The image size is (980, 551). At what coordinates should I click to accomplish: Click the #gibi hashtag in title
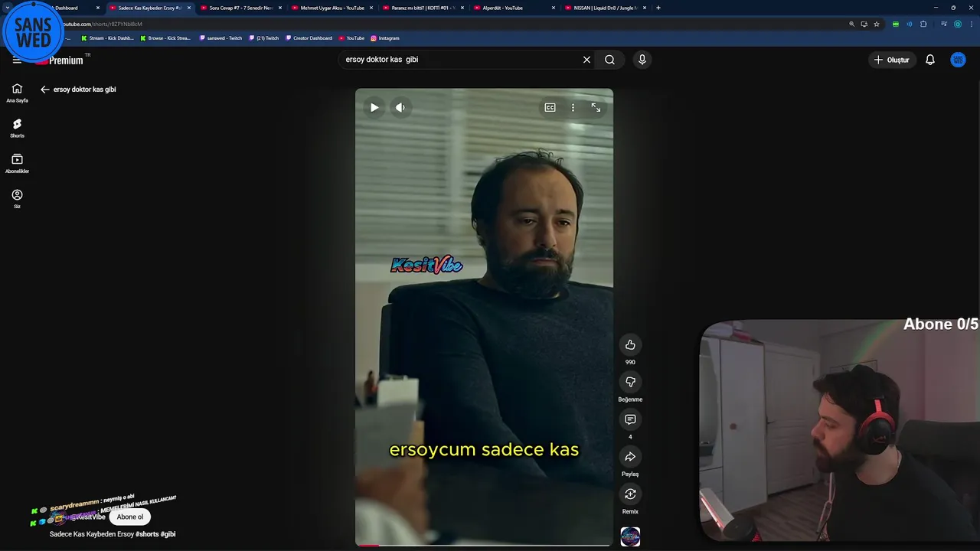tap(168, 534)
